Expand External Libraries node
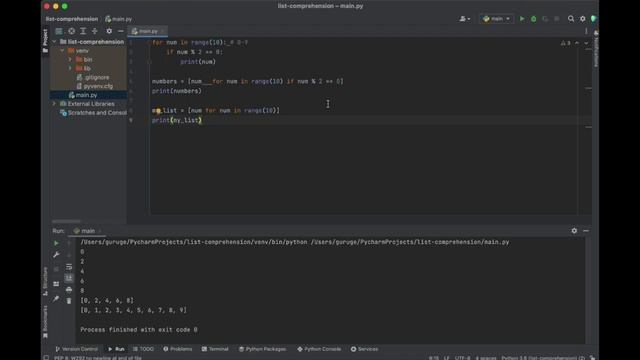Screen dimensions: 640x360 [x=54, y=104]
